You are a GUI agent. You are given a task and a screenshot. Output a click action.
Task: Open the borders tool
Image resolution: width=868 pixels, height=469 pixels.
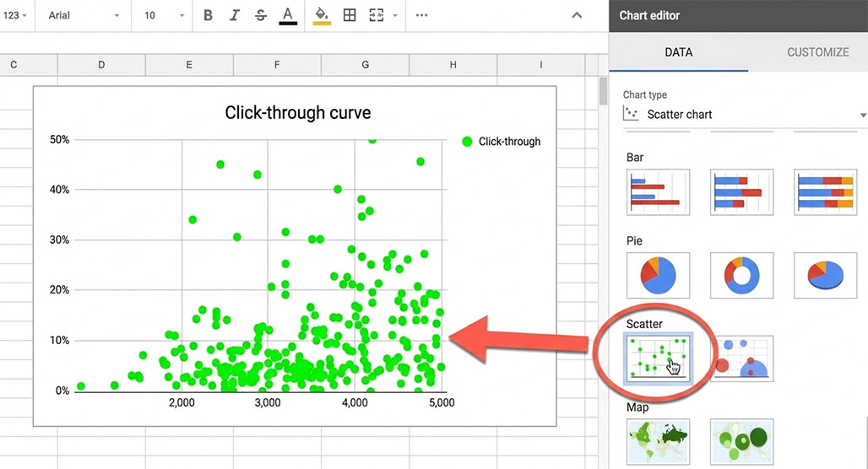pyautogui.click(x=350, y=15)
